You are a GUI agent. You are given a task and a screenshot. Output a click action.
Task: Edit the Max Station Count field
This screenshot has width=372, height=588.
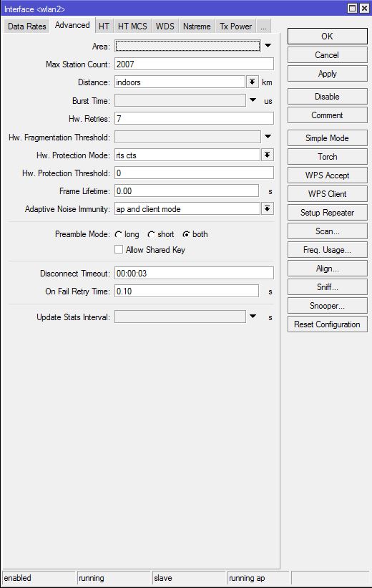[x=194, y=64]
